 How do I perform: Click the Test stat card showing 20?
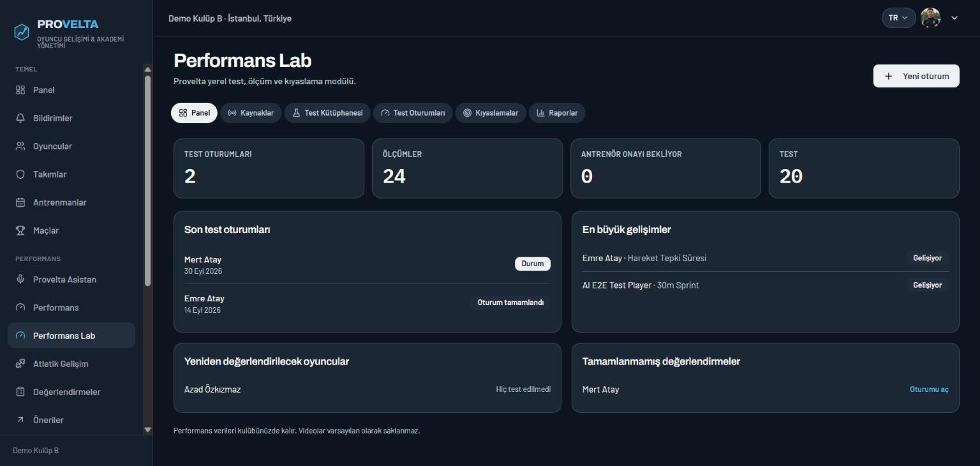(x=864, y=169)
